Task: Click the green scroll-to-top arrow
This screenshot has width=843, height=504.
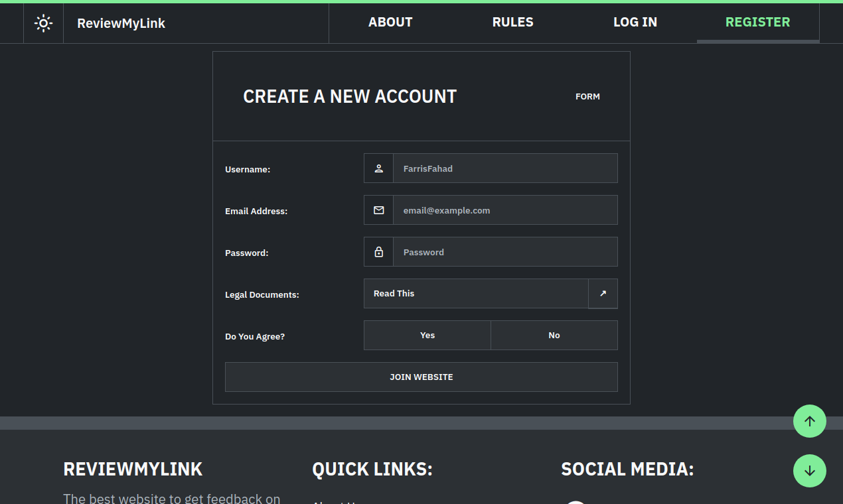Action: 810,421
